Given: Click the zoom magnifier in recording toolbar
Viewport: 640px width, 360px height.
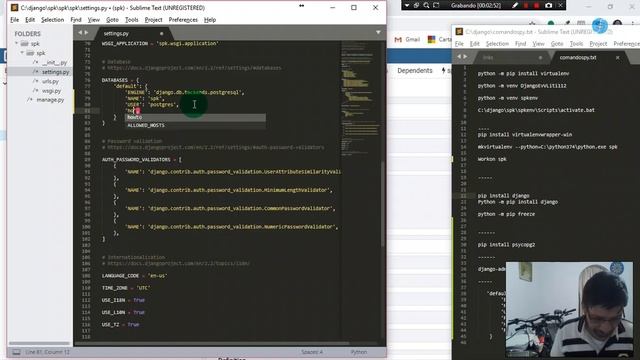Looking at the screenshot, I should (426, 5).
